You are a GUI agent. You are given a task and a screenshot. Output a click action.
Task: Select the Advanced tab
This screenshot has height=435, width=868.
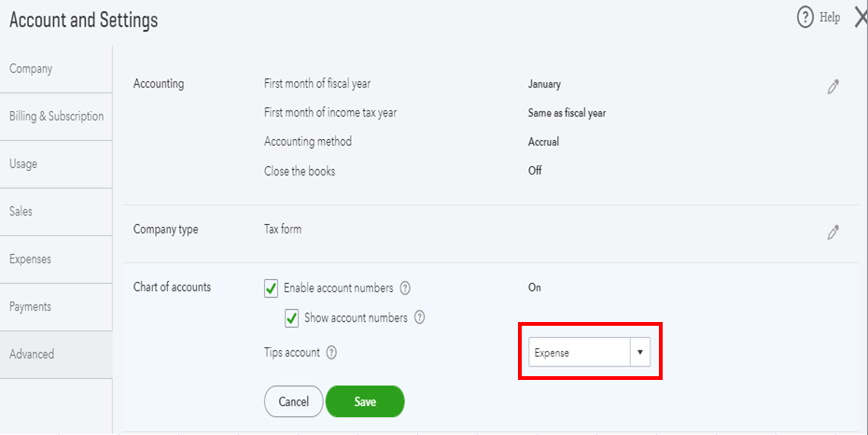[x=32, y=355]
